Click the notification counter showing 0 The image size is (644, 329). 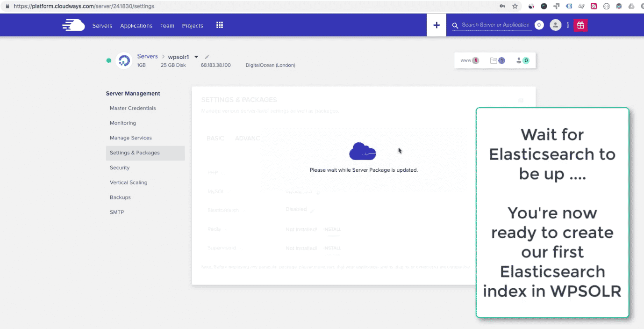[539, 25]
